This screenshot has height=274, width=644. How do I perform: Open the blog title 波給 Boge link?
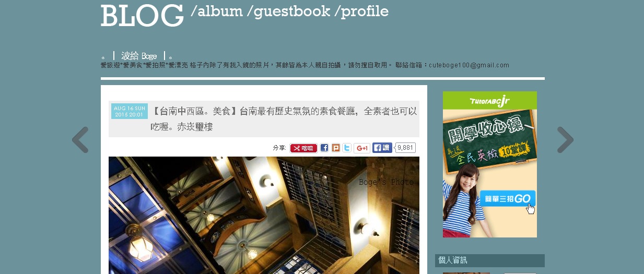(x=139, y=56)
